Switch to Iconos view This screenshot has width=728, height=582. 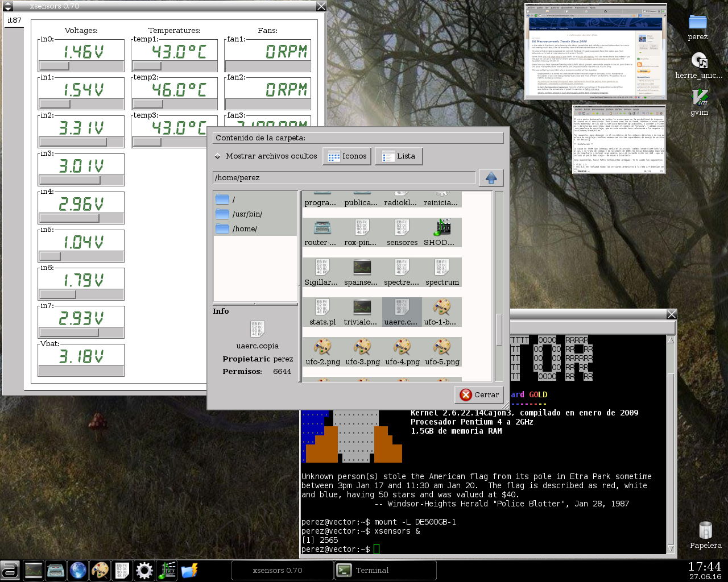point(347,156)
